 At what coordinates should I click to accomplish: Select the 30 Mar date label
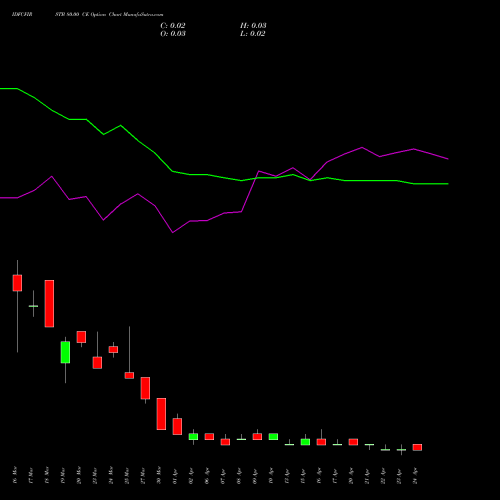pyautogui.click(x=159, y=475)
